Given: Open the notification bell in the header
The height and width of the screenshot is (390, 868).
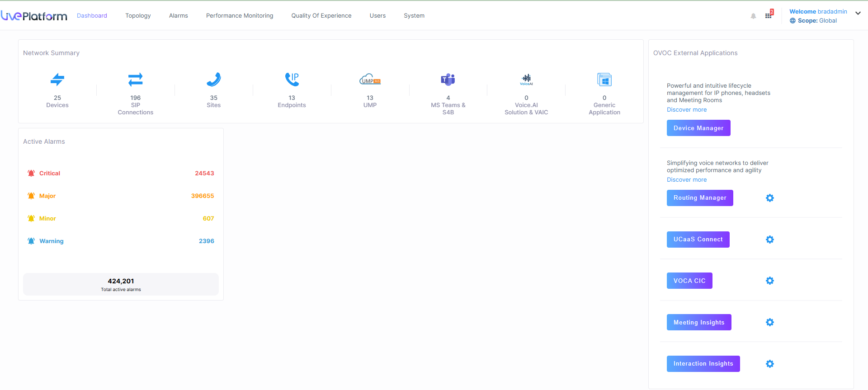Looking at the screenshot, I should coord(753,16).
